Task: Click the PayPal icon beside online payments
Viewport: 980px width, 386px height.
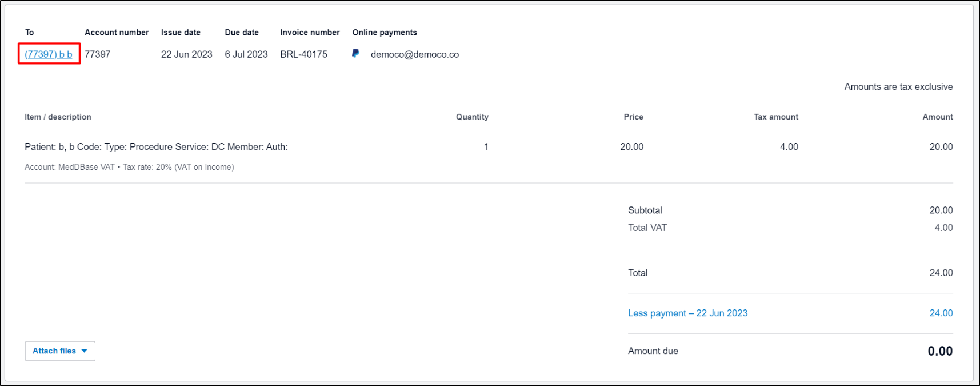Action: click(x=355, y=53)
